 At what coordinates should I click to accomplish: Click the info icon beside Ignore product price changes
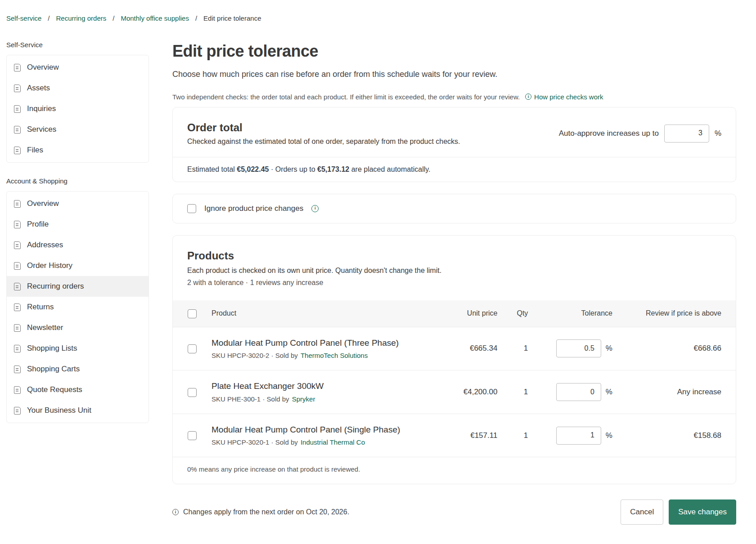(315, 209)
